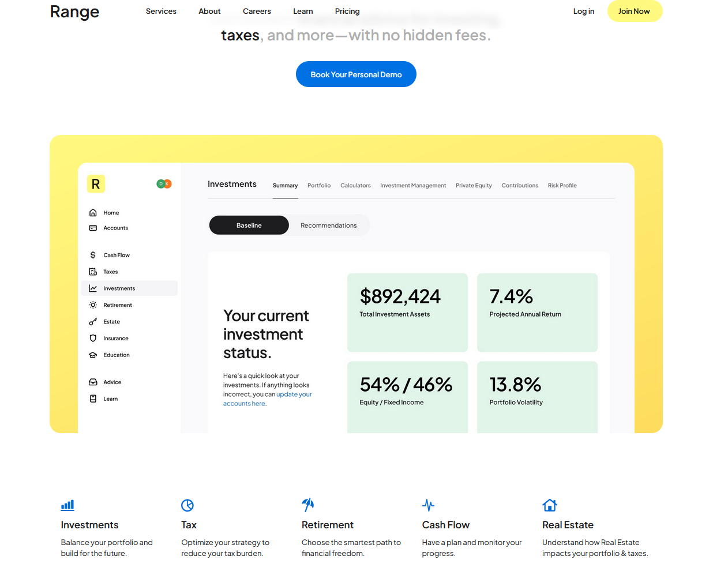Image resolution: width=728 pixels, height=571 pixels.
Task: Click the Real Estate house icon
Action: pos(550,505)
